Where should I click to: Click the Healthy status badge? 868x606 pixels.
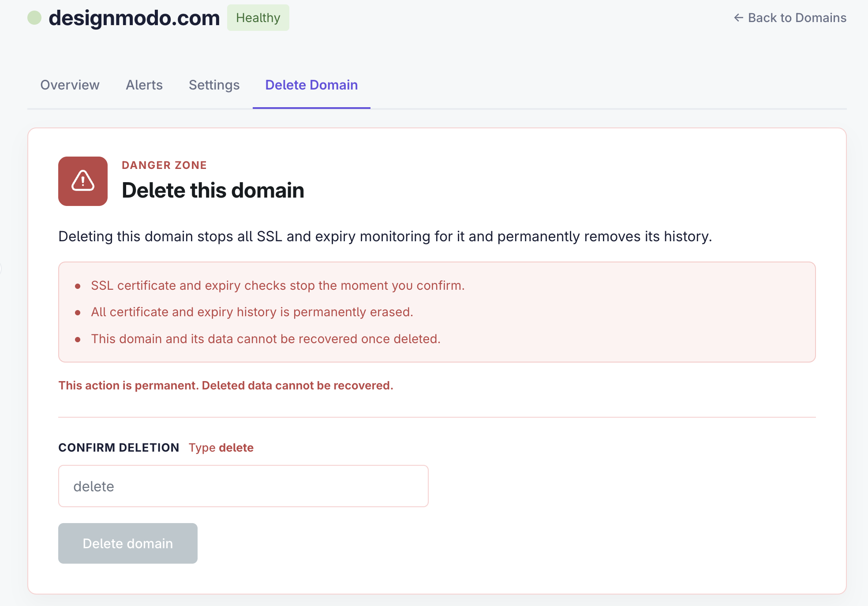coord(258,18)
